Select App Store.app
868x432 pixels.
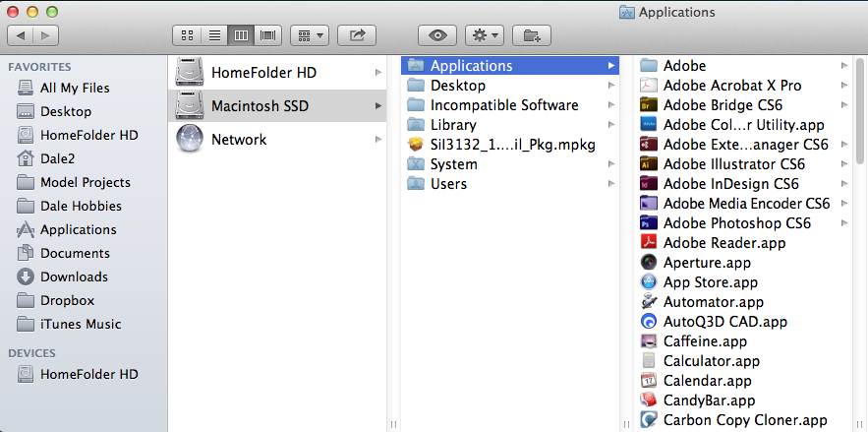tap(744, 282)
